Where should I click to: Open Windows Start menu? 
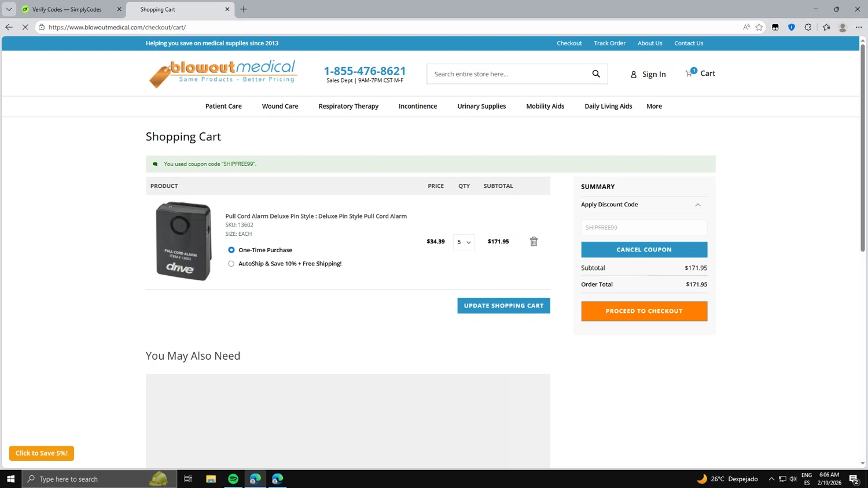pos(10,479)
